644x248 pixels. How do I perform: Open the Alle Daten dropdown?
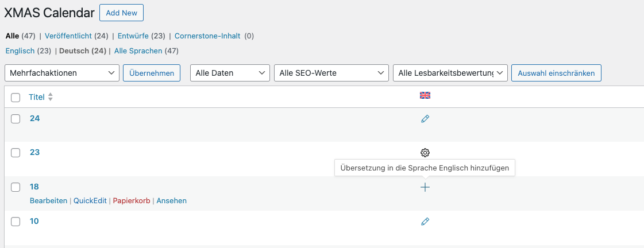[x=230, y=73]
